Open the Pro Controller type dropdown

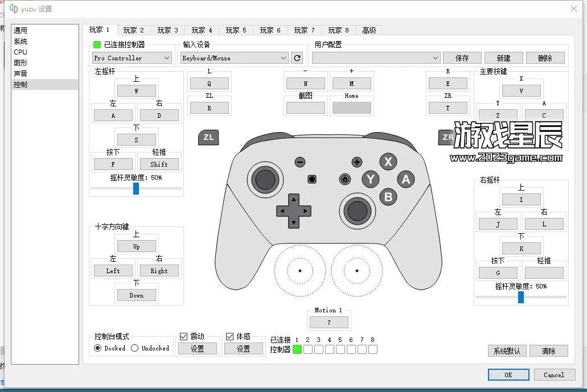(132, 58)
